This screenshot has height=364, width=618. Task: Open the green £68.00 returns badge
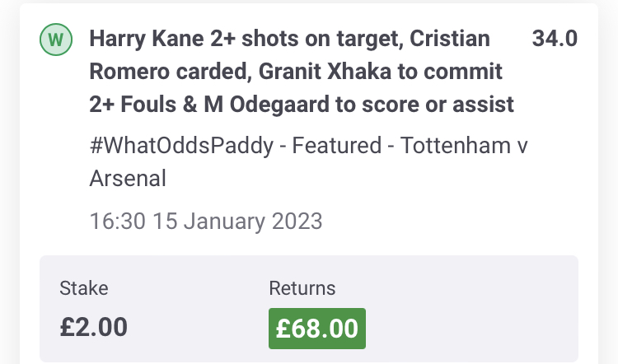(x=317, y=329)
